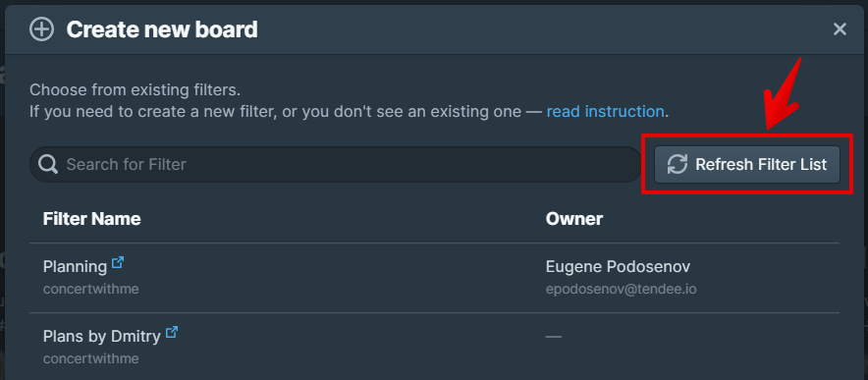Click the plus circle icon in header
This screenshot has height=380, width=868.
tap(41, 29)
